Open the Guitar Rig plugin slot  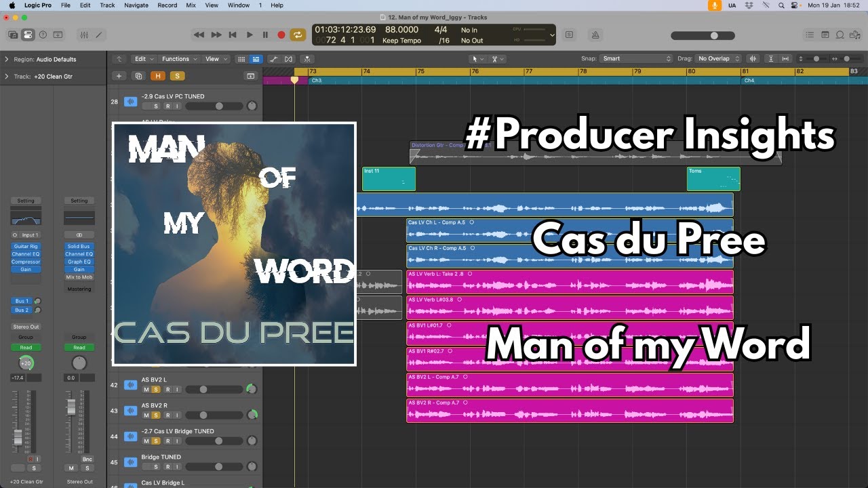pos(26,247)
